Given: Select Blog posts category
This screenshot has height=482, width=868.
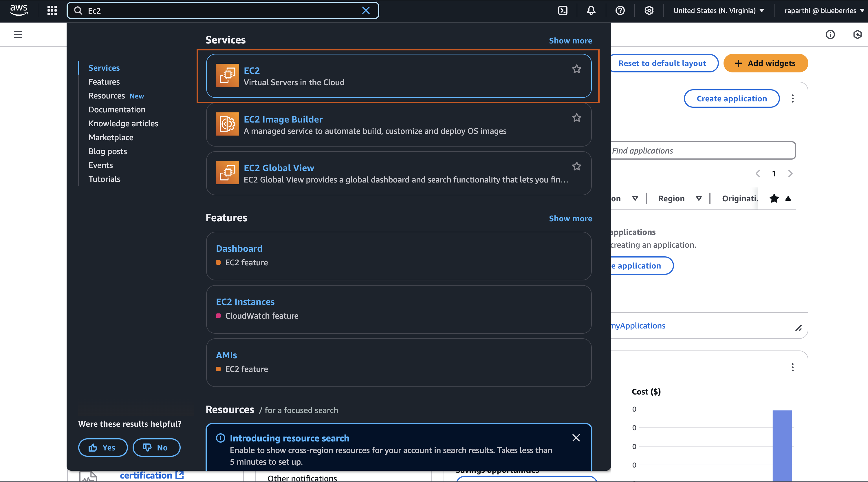Looking at the screenshot, I should [108, 151].
